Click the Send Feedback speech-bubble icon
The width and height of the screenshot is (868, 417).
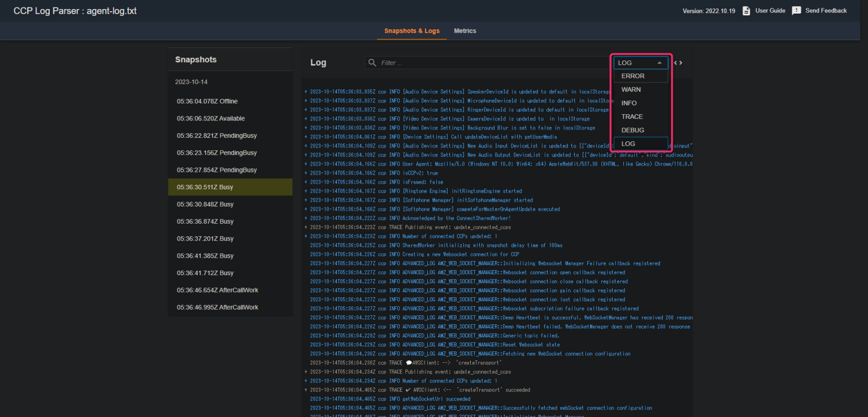click(796, 10)
